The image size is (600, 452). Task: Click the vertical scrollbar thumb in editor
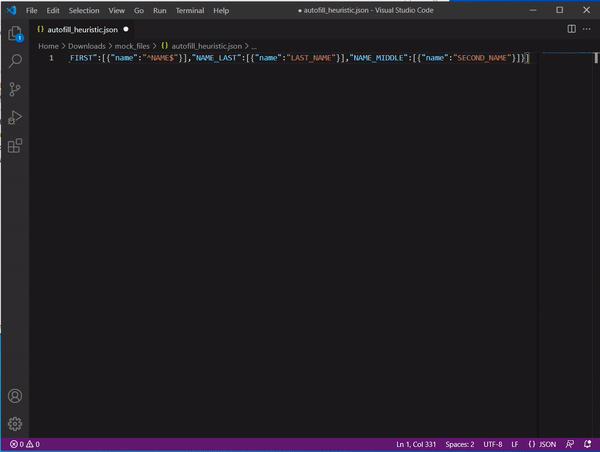point(596,57)
